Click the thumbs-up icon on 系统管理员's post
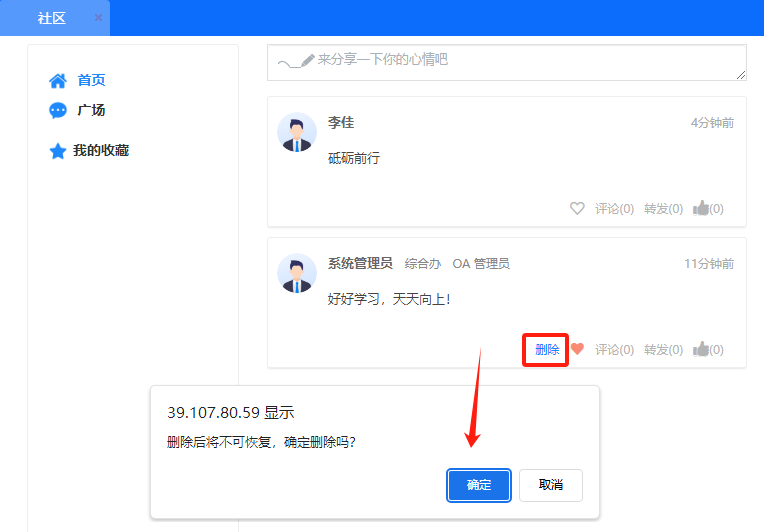The height and width of the screenshot is (532, 764). 701,350
